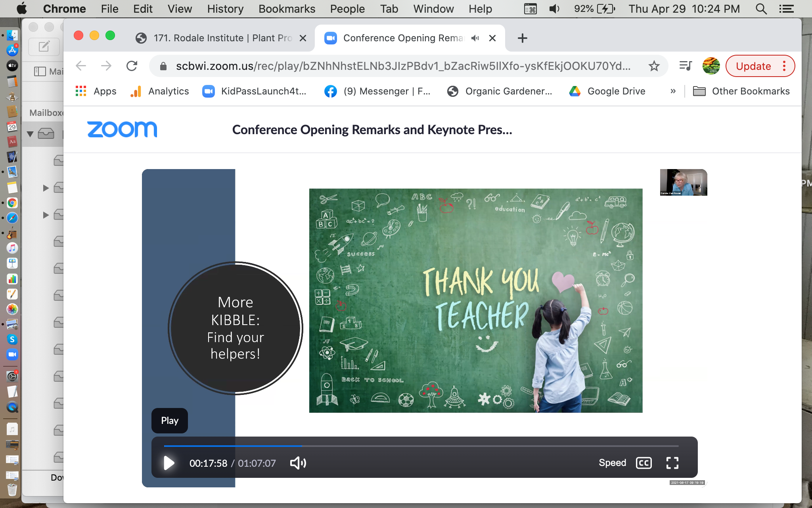Open the Chrome three-dot menu
The width and height of the screenshot is (812, 508).
click(784, 66)
